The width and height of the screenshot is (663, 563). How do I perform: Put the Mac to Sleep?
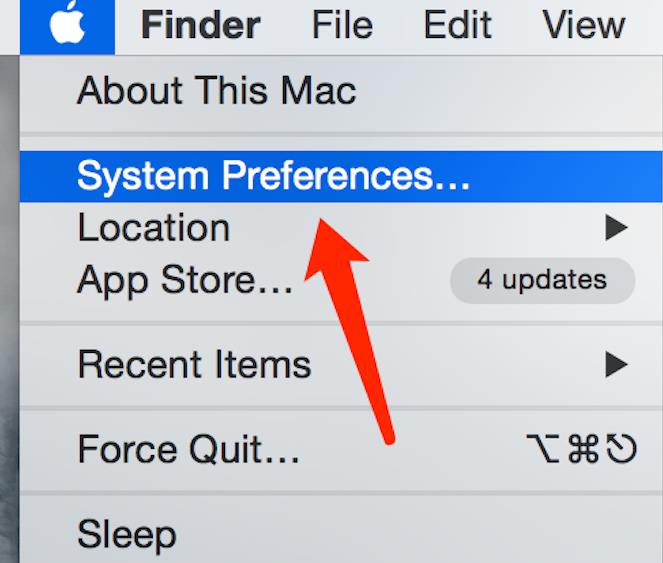[126, 534]
